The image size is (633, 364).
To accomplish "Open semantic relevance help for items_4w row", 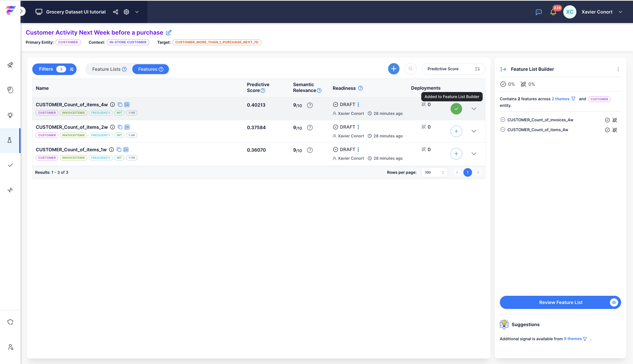I will 310,105.
